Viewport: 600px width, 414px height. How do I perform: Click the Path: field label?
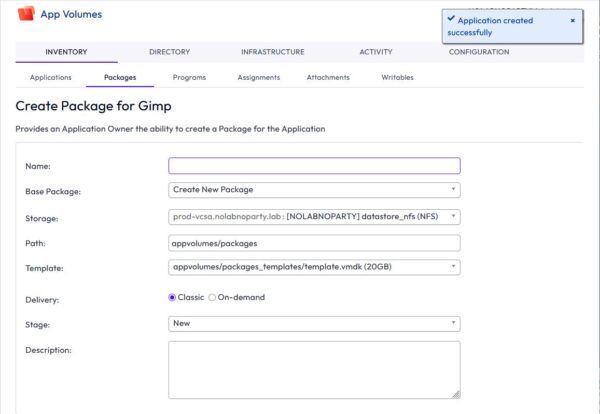35,243
